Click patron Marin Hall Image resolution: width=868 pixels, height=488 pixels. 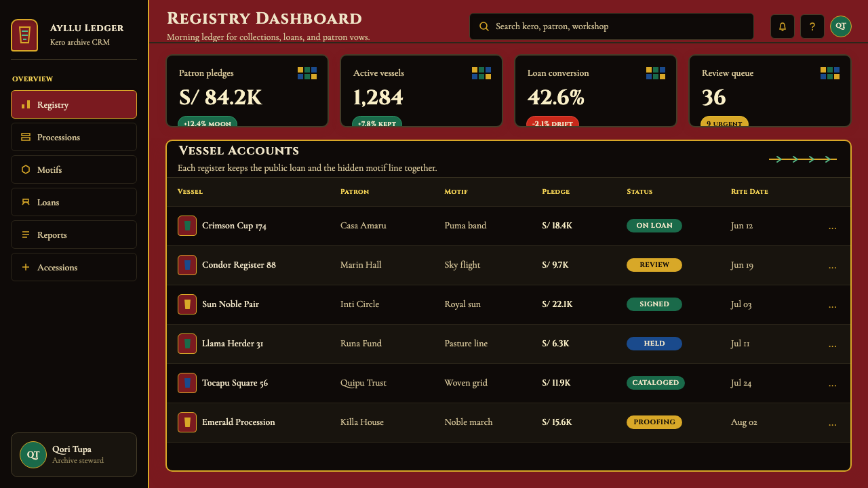click(x=361, y=265)
